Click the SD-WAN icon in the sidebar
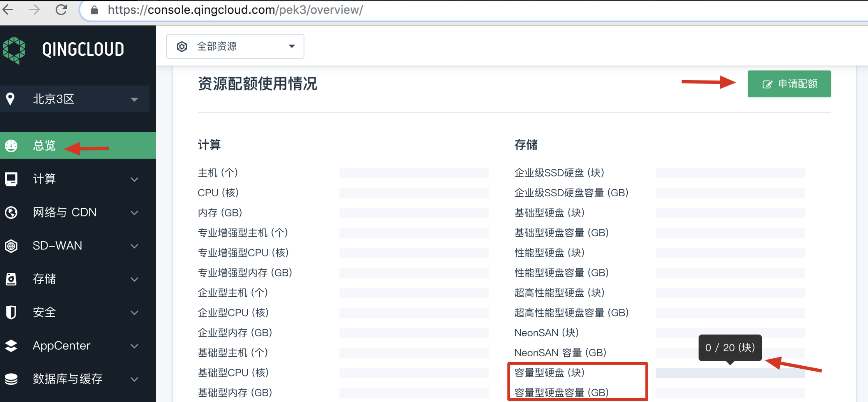The height and width of the screenshot is (402, 868). coord(11,246)
